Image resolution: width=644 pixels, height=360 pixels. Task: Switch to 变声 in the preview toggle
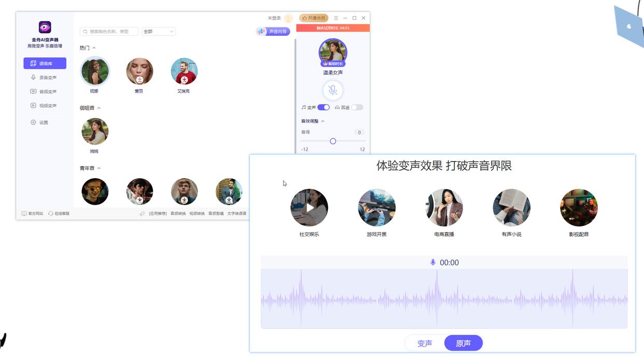click(x=425, y=343)
